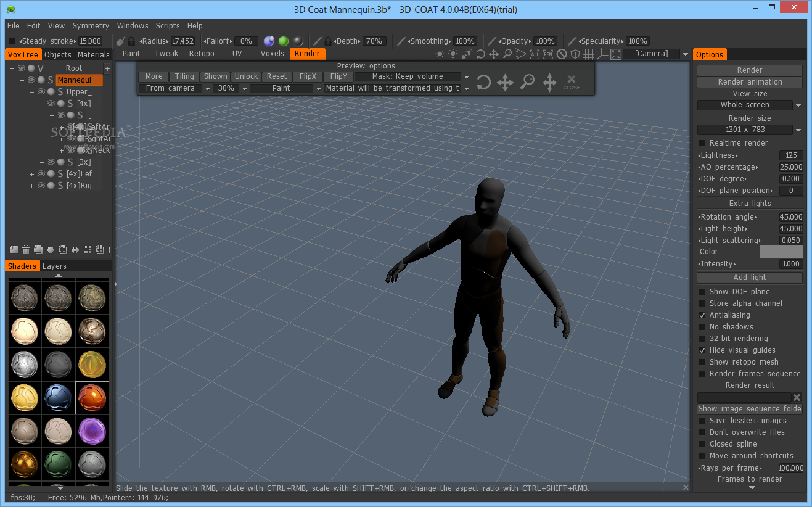This screenshot has height=507, width=812.
Task: Click the prohibition circle icon in viewport toolbar
Action: [562, 54]
